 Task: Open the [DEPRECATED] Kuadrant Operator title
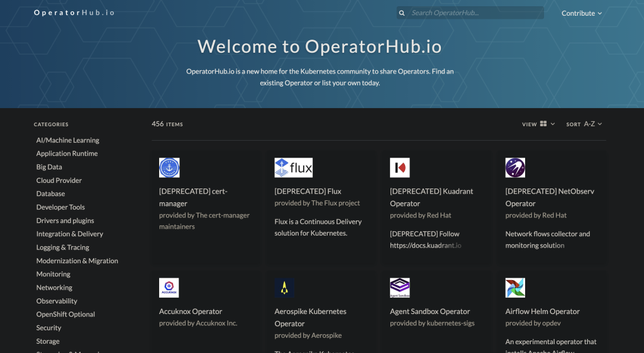[431, 197]
